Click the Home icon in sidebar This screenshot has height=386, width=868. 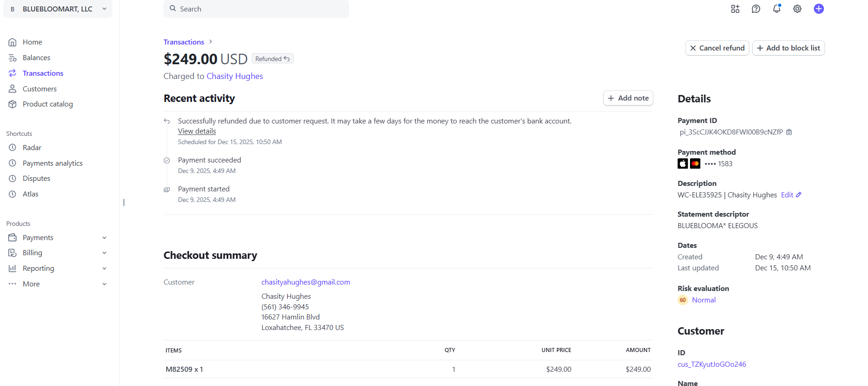(12, 42)
